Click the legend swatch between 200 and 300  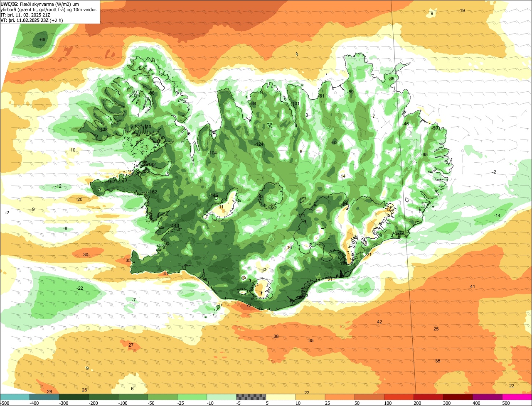(x=428, y=397)
